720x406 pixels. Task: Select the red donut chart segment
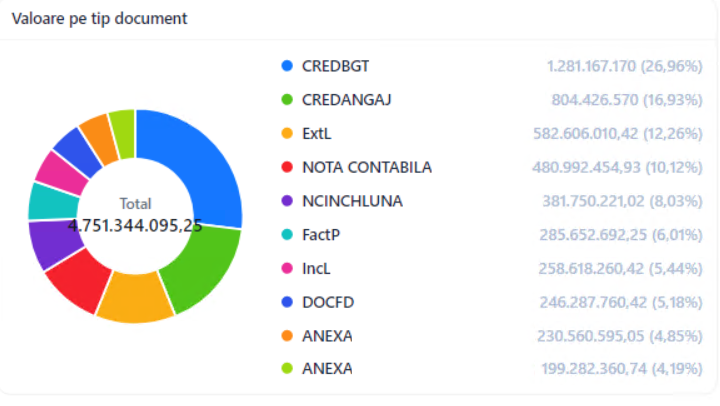point(78,281)
